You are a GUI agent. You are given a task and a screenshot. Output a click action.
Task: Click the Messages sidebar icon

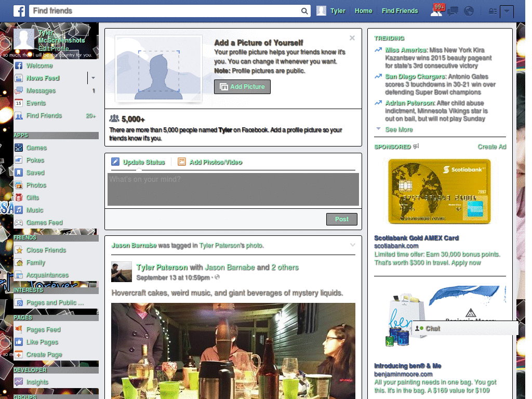point(19,90)
